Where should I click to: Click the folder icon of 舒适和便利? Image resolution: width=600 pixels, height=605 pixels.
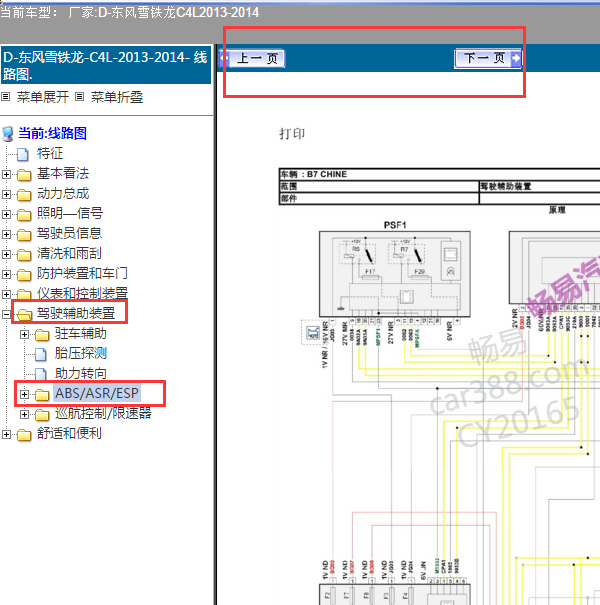pos(24,435)
